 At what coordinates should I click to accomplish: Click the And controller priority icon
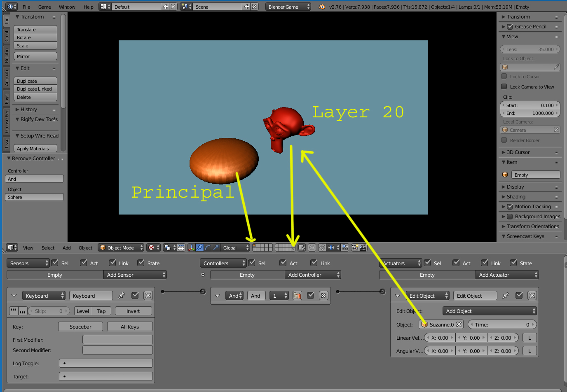point(297,296)
